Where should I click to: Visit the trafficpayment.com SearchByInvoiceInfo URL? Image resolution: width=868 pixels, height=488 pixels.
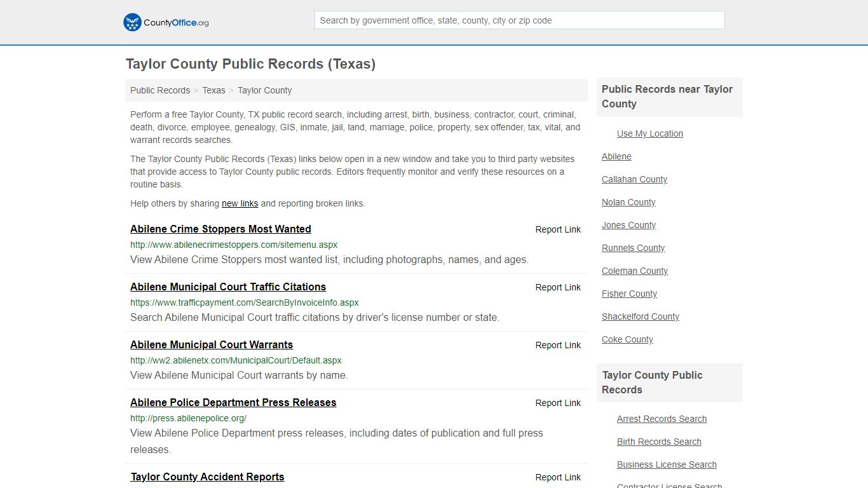pos(245,302)
